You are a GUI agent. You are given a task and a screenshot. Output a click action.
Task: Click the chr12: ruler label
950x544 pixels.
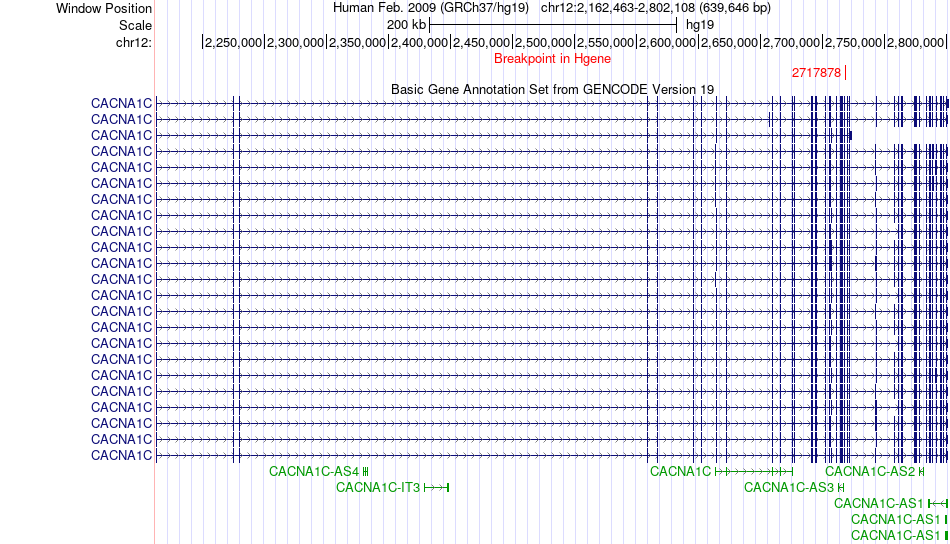(x=134, y=42)
